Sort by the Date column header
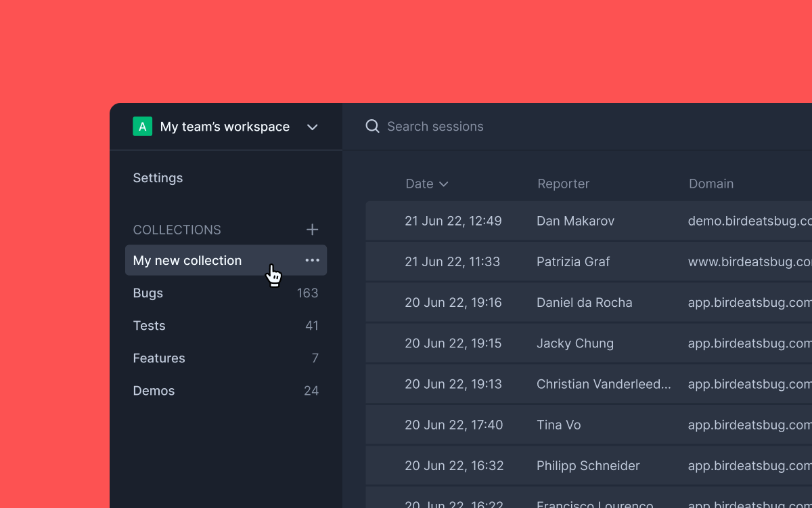Image resolution: width=812 pixels, height=508 pixels. pyautogui.click(x=427, y=184)
